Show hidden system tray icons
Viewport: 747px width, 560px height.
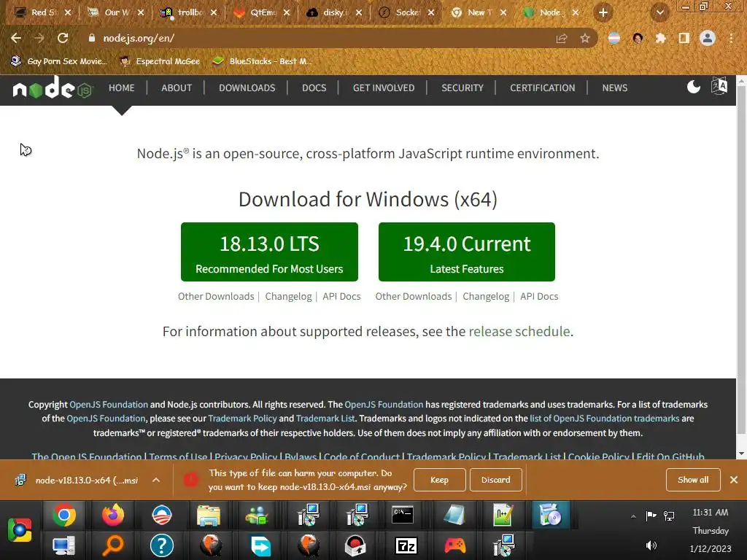pyautogui.click(x=633, y=516)
